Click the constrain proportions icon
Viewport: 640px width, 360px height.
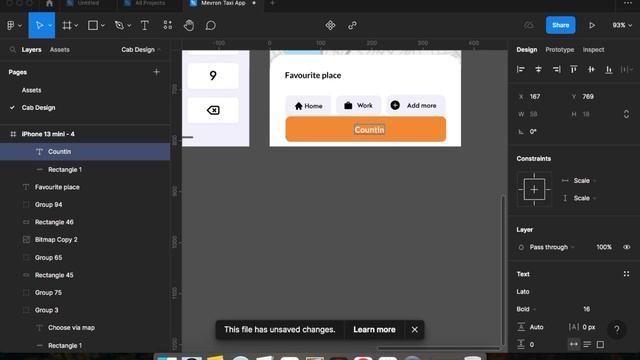pyautogui.click(x=626, y=114)
